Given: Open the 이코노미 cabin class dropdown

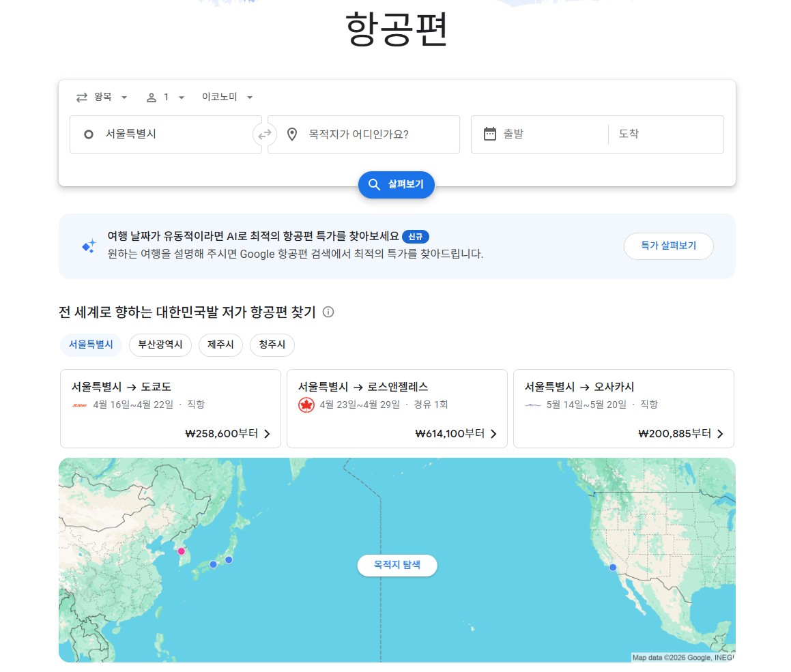Looking at the screenshot, I should [x=226, y=97].
